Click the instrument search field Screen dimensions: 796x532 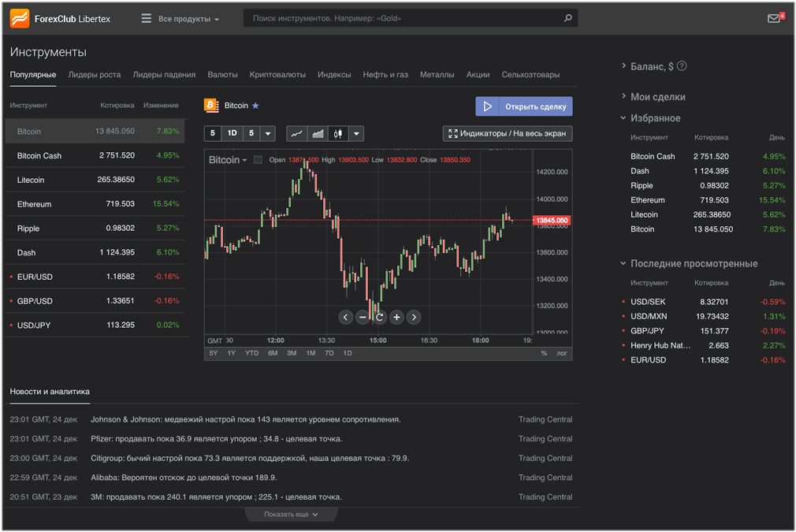pos(410,17)
